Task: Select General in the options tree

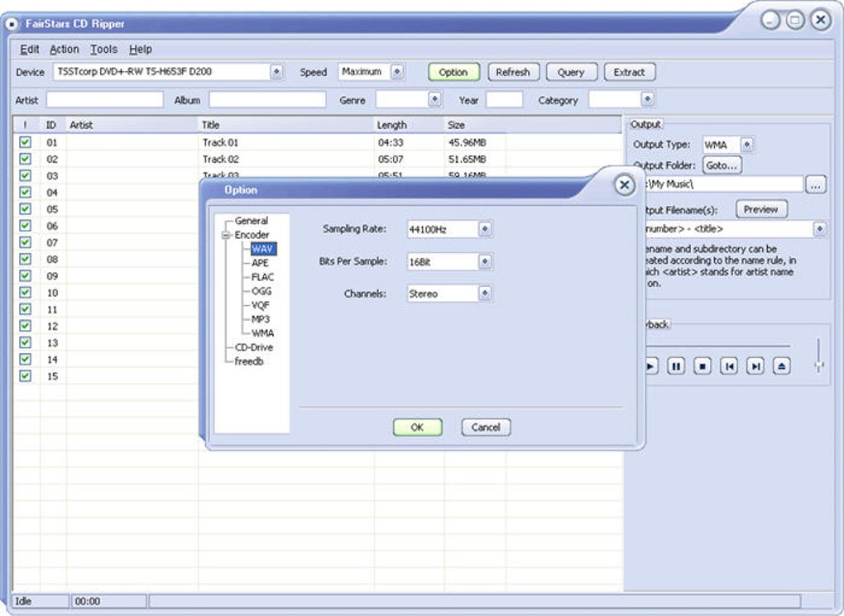Action: click(251, 221)
